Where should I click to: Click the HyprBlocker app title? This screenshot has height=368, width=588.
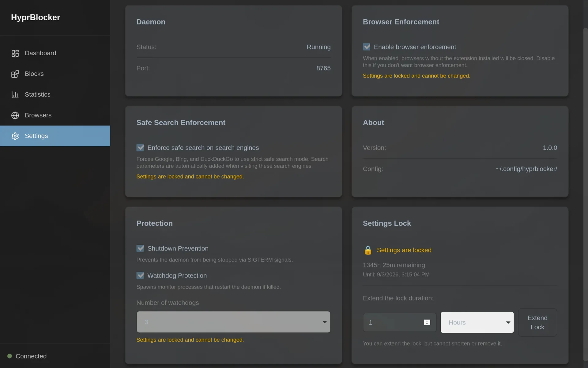pos(36,17)
